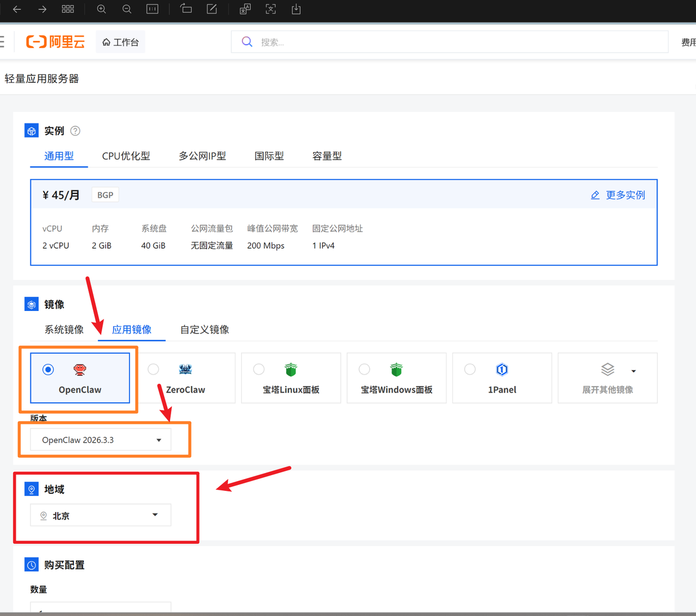Screen dimensions: 696x616
Task: Click the layers icon above 展开其他镜像
Action: pyautogui.click(x=607, y=370)
